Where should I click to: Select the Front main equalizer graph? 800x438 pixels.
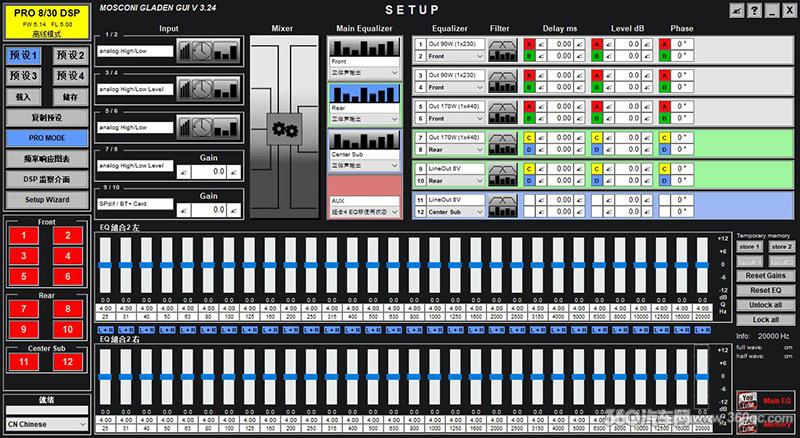coord(364,47)
